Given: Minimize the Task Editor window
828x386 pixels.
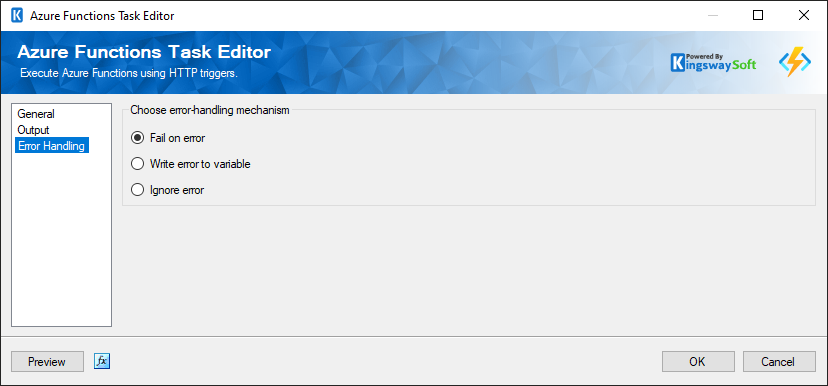Looking at the screenshot, I should (x=713, y=15).
